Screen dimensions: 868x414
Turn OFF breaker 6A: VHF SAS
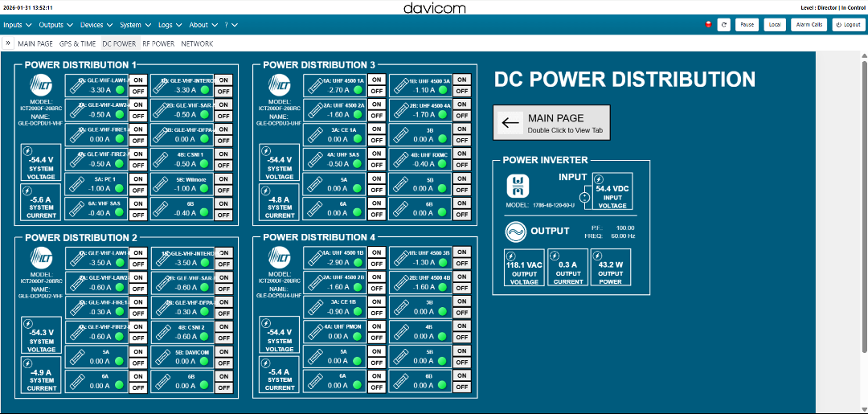[x=138, y=215]
